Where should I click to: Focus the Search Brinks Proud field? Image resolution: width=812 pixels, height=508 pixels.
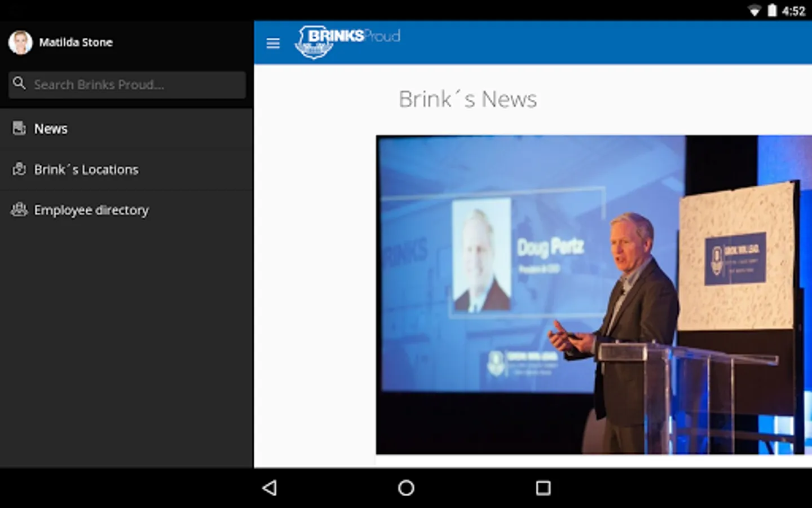click(x=127, y=85)
